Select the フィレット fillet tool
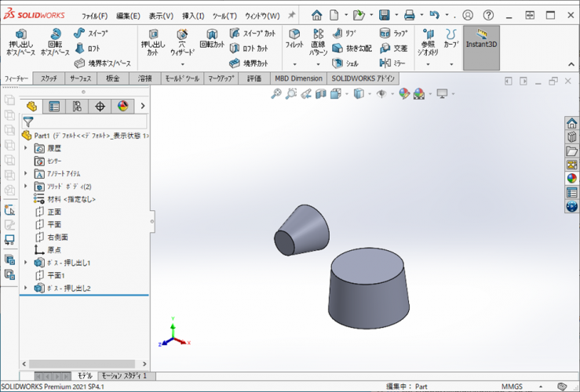 click(x=294, y=36)
